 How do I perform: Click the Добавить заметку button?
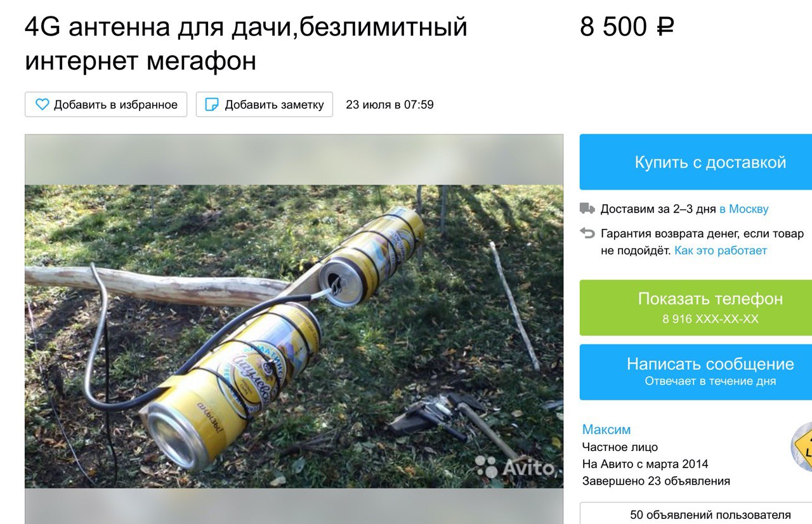pos(265,105)
